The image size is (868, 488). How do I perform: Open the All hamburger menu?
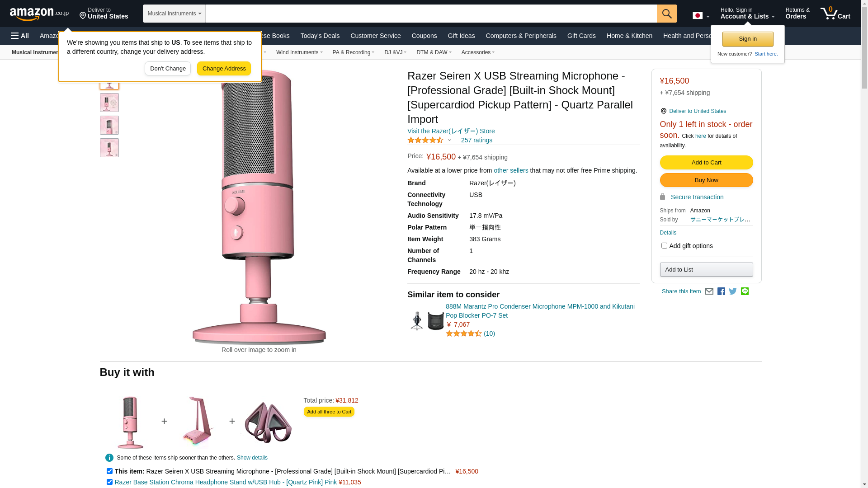20,36
